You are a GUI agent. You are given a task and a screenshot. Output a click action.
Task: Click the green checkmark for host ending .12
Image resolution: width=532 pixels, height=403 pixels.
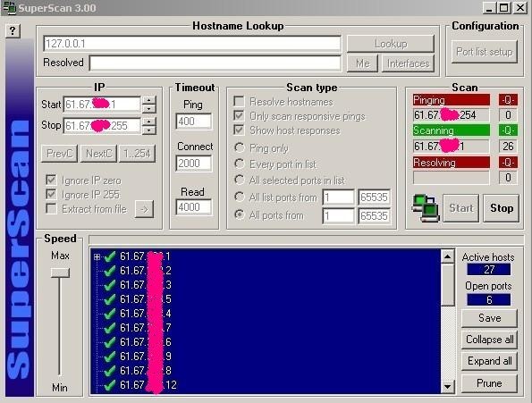coord(109,385)
